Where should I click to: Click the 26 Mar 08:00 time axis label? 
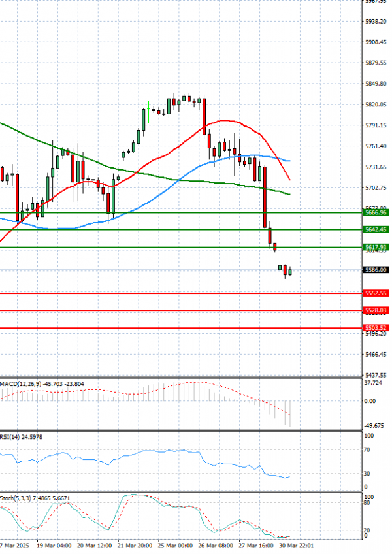click(x=215, y=546)
